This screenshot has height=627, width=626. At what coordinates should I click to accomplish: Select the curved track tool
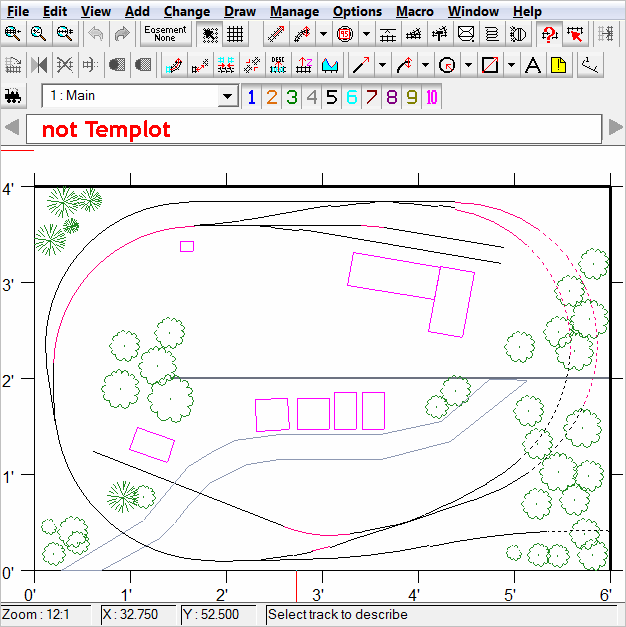coord(302,34)
